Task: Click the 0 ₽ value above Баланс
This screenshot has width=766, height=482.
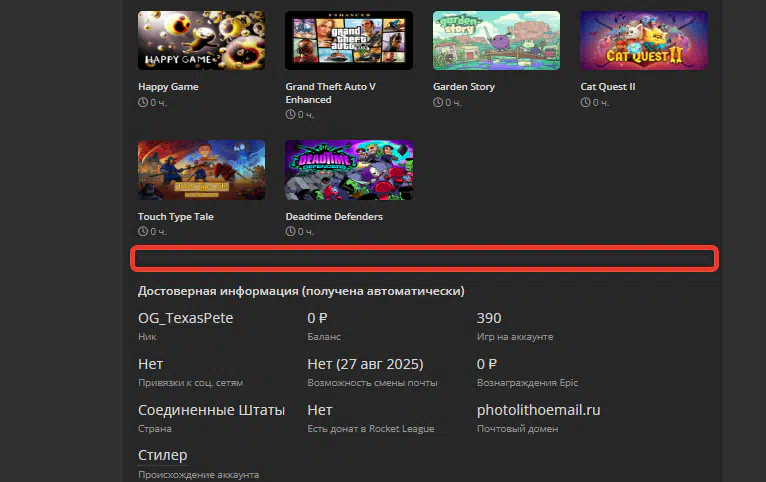Action: 317,318
